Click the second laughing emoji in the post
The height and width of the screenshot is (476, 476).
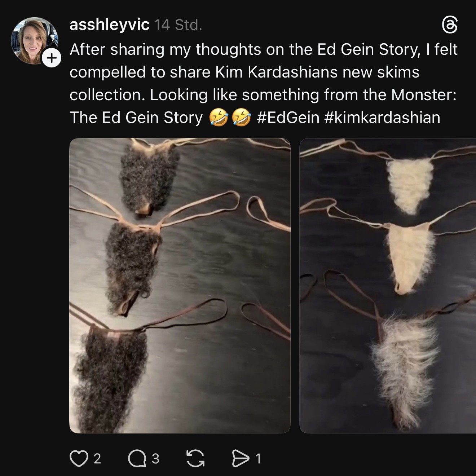[x=241, y=118]
